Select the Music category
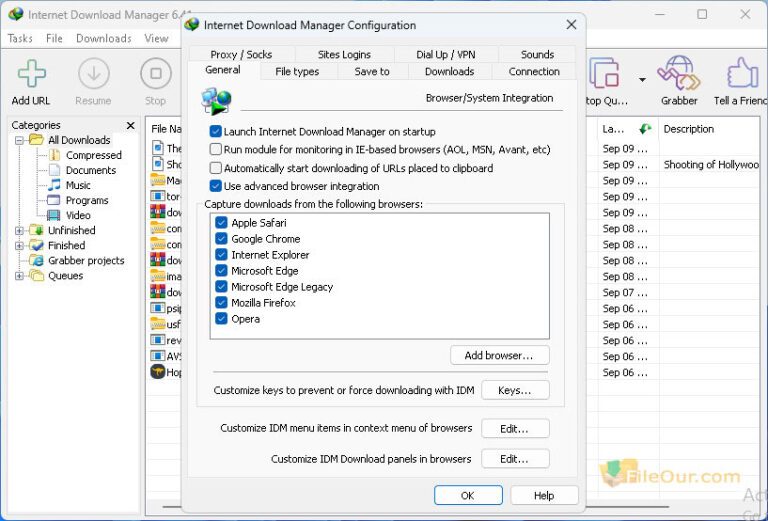 click(x=78, y=186)
